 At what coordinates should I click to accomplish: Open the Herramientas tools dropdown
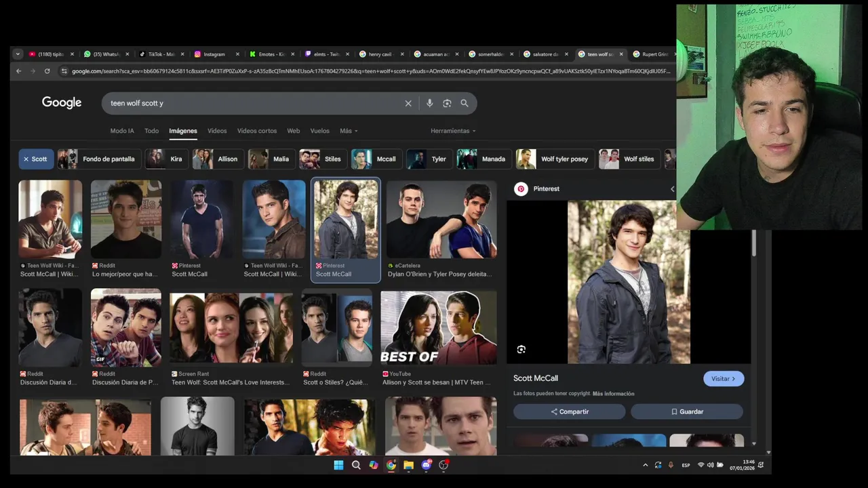453,131
